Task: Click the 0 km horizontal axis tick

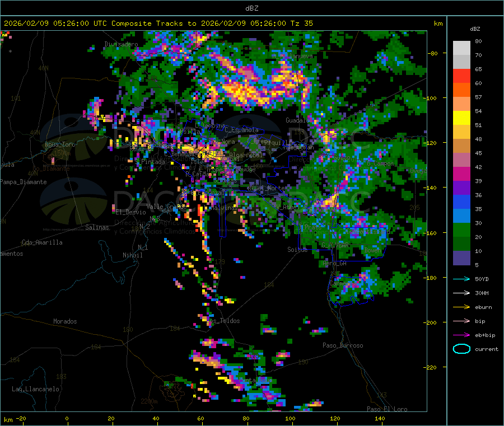Action: coord(67,418)
